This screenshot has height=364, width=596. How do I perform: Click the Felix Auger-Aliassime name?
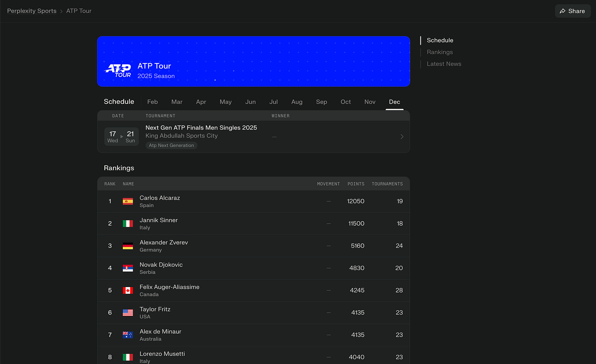pos(169,287)
